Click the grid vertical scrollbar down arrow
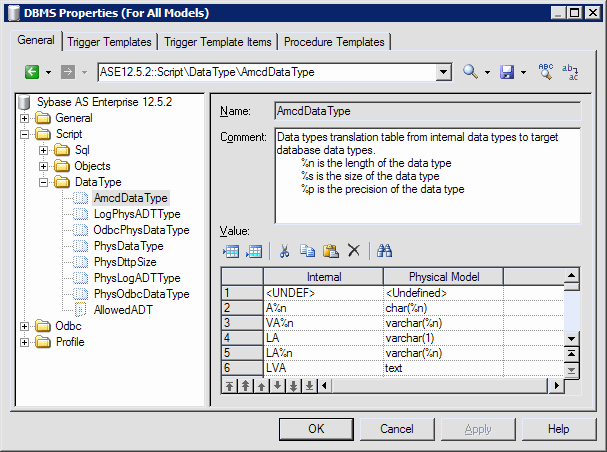The width and height of the screenshot is (607, 452). 571,339
